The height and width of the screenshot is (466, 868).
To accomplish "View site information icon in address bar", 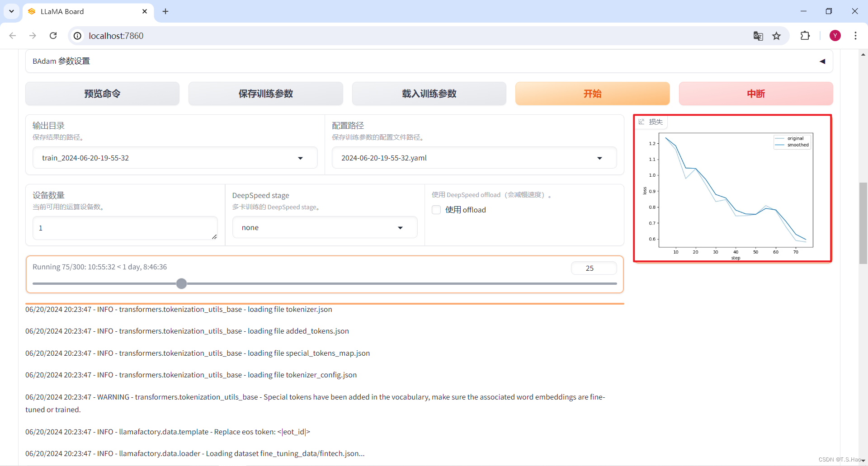I will 78,36.
